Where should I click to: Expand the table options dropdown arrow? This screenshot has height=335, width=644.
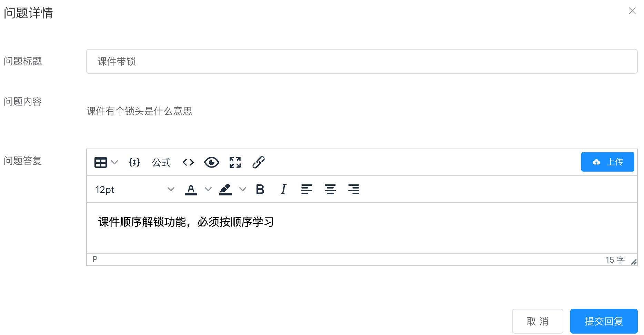click(x=114, y=162)
